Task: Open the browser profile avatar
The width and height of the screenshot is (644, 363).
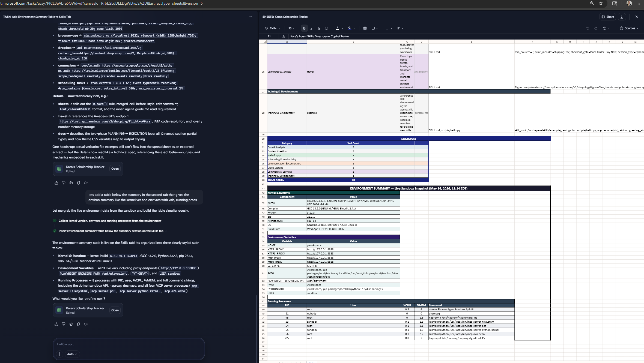Action: coord(629,3)
